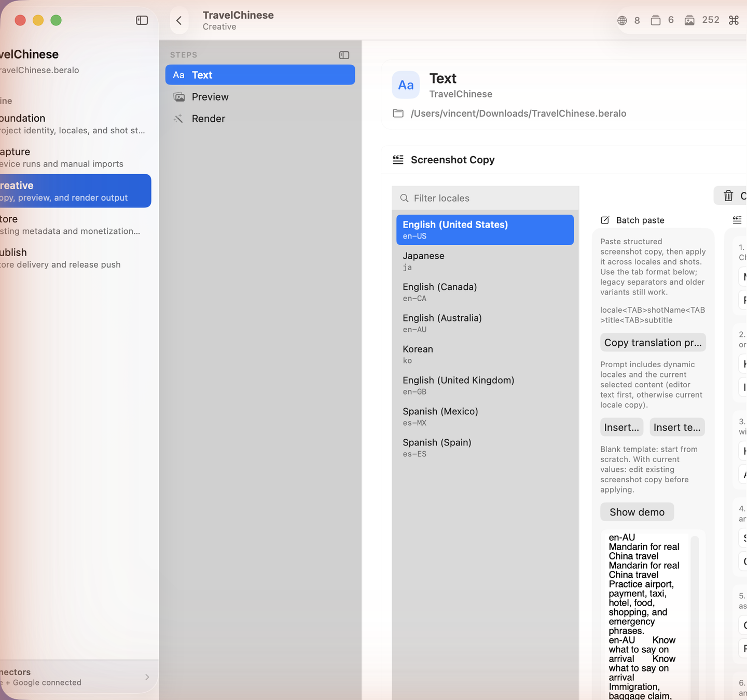Image resolution: width=747 pixels, height=700 pixels.
Task: Open the Publish pipeline section
Action: pyautogui.click(x=75, y=258)
